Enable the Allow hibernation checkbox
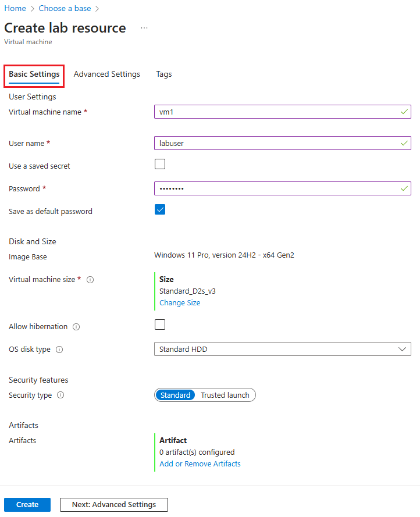Image resolution: width=420 pixels, height=517 pixels. [159, 325]
